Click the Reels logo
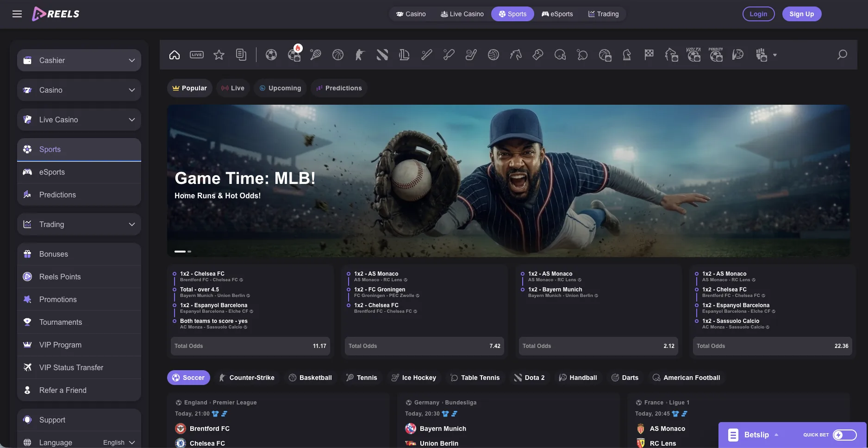The width and height of the screenshot is (868, 448). coord(56,14)
